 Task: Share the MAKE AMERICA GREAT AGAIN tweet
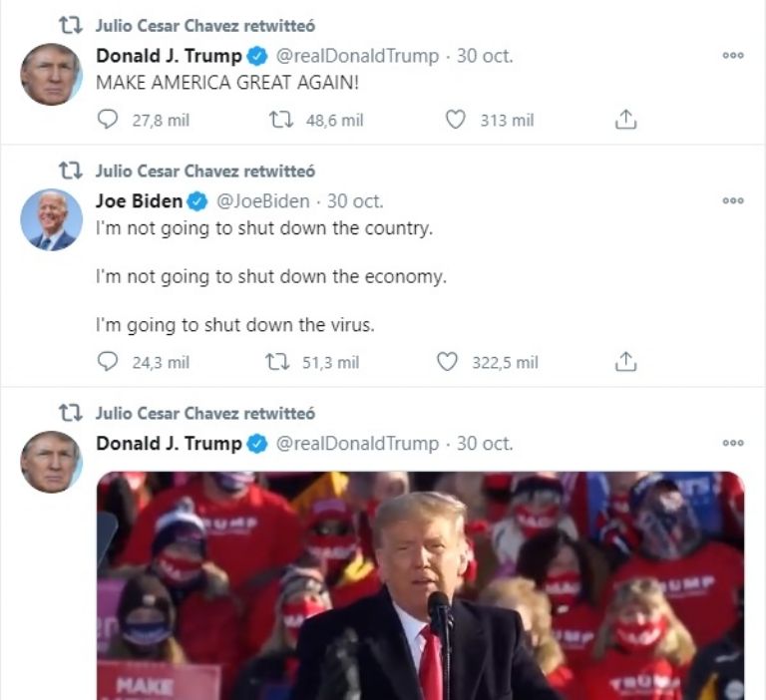625,120
